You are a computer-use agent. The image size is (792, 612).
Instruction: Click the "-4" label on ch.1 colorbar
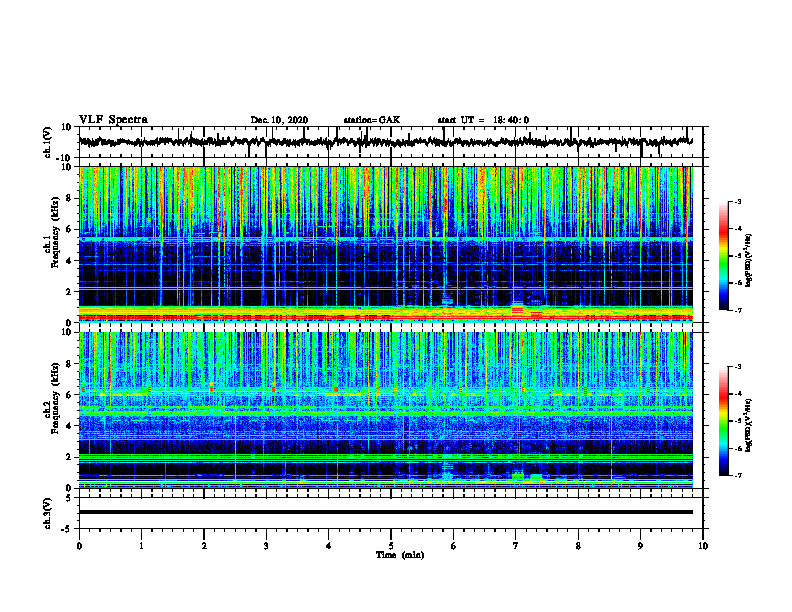pos(738,229)
